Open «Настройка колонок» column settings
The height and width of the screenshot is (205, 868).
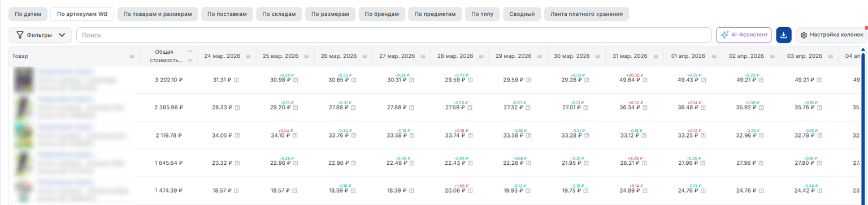point(831,35)
